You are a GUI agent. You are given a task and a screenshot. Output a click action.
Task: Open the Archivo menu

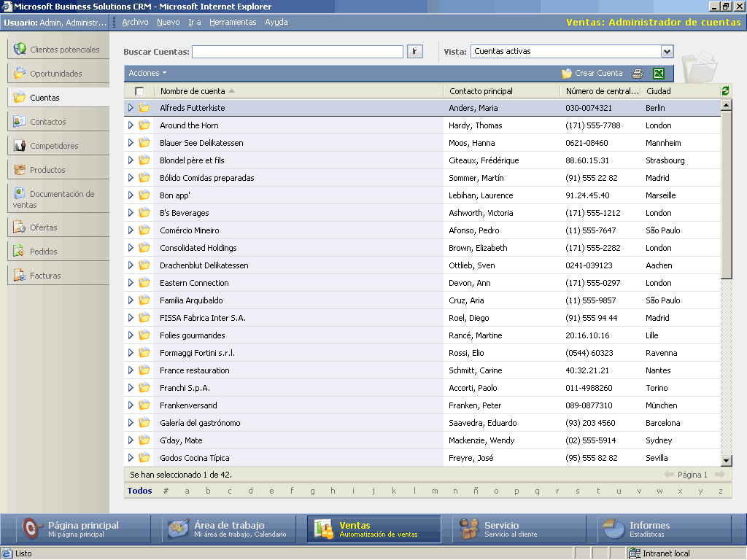[x=135, y=22]
